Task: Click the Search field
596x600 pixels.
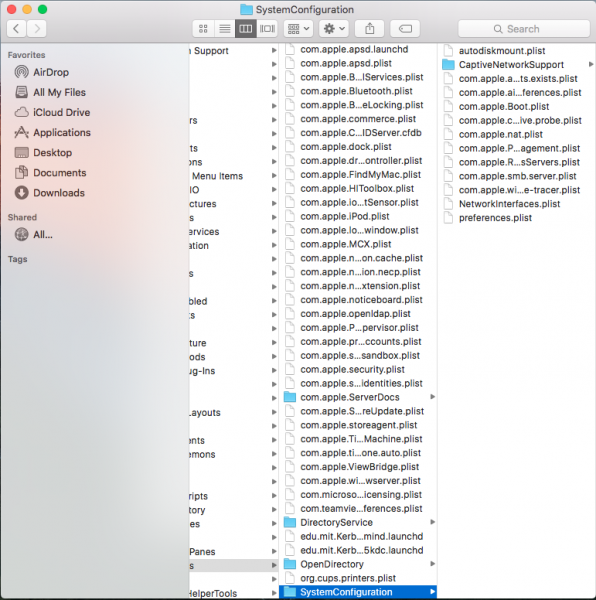Action: pyautogui.click(x=524, y=29)
